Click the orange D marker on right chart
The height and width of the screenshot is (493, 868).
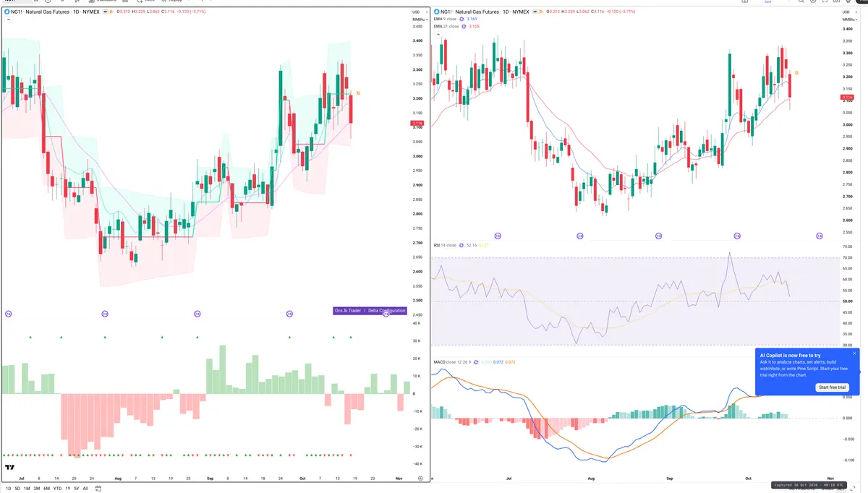point(796,72)
